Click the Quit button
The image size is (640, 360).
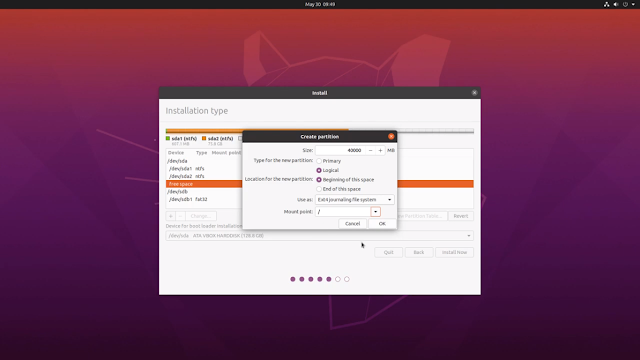click(389, 252)
